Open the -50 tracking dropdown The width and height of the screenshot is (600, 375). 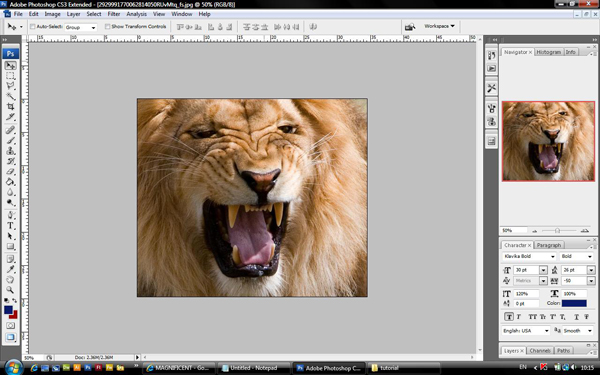click(591, 281)
